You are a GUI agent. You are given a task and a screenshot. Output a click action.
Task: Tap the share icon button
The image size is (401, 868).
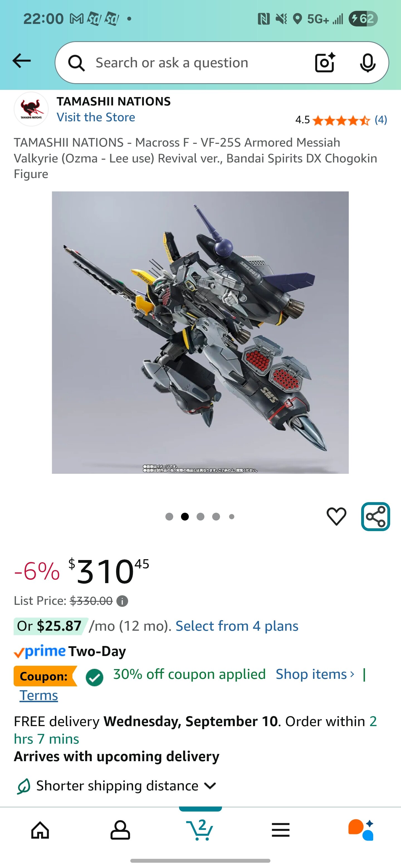(375, 517)
